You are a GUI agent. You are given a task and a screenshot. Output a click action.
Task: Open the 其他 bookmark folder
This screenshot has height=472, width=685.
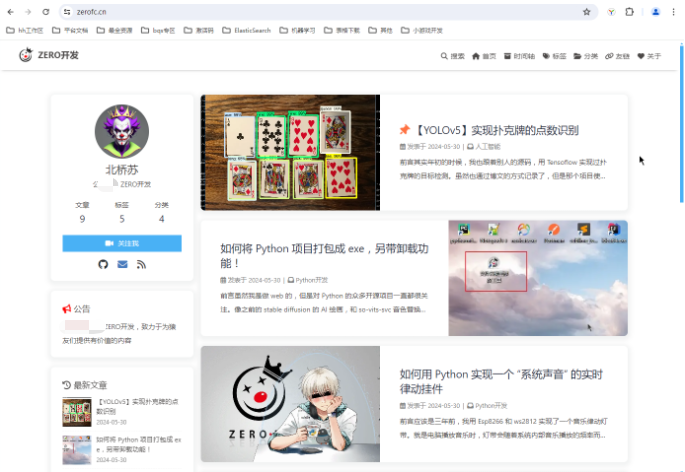point(380,30)
